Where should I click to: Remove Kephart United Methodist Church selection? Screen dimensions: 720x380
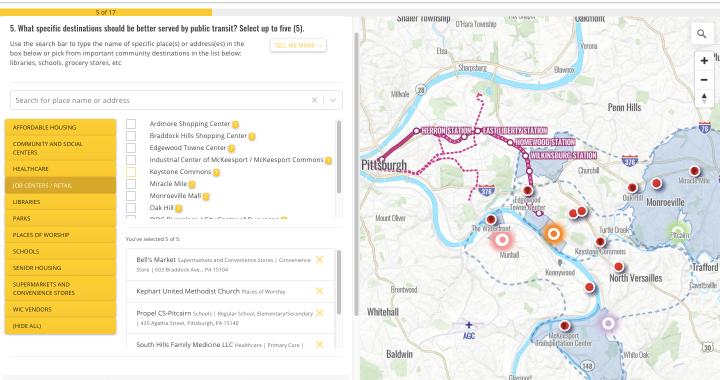tap(320, 291)
